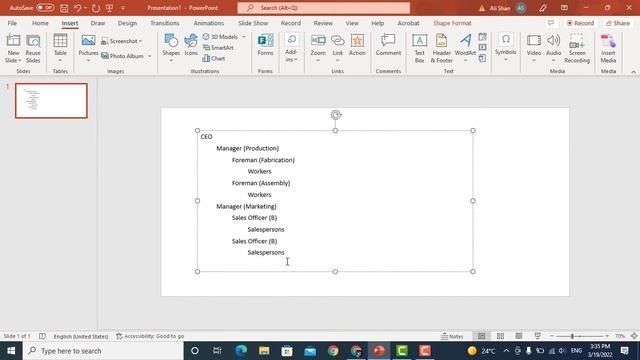Click the Save icon in title bar
Screen dimensions: 640x360
tap(64, 8)
